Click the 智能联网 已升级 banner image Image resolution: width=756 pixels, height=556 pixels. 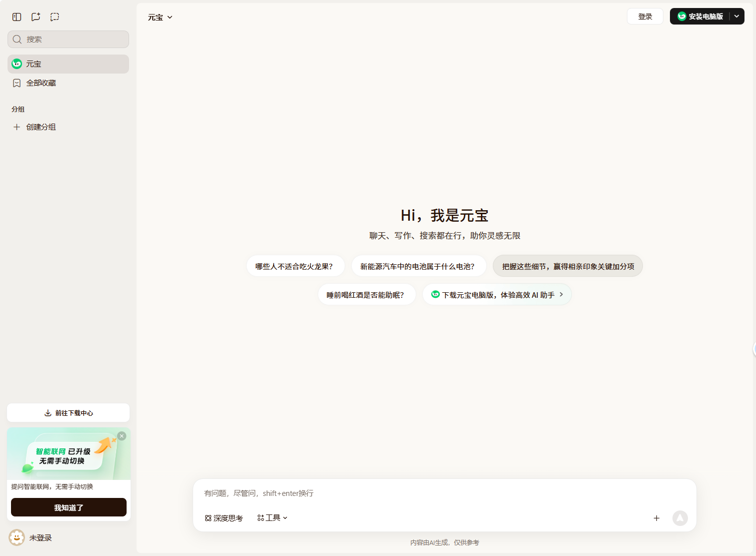(69, 454)
